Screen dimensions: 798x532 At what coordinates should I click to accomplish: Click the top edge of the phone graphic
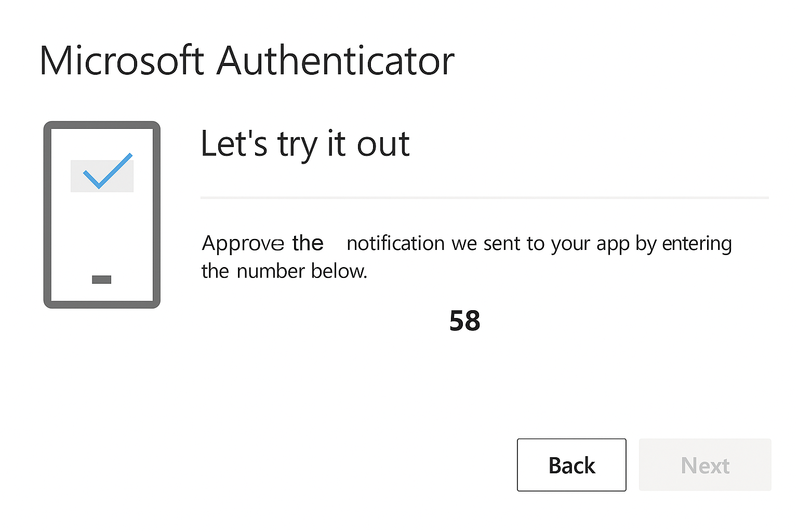(101, 124)
